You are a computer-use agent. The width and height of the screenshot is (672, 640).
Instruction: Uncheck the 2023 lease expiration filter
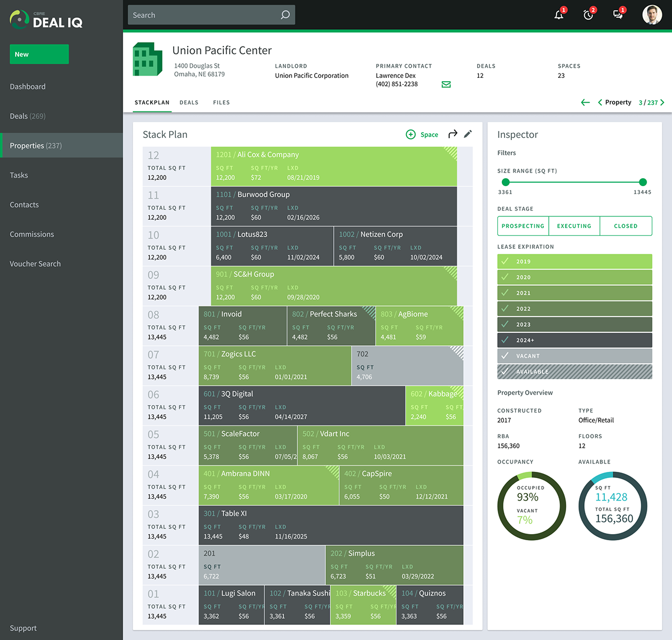coord(575,324)
